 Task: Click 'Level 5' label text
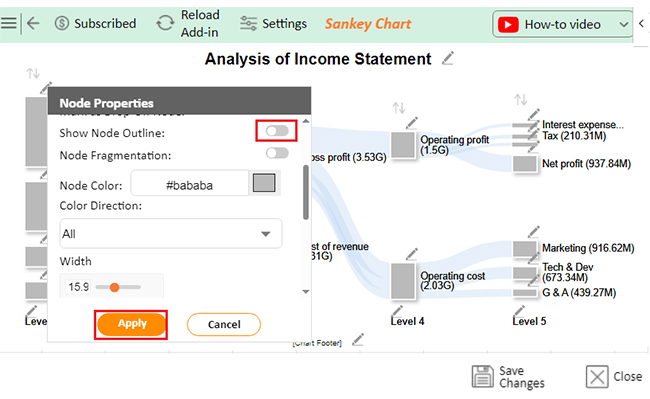click(x=529, y=321)
